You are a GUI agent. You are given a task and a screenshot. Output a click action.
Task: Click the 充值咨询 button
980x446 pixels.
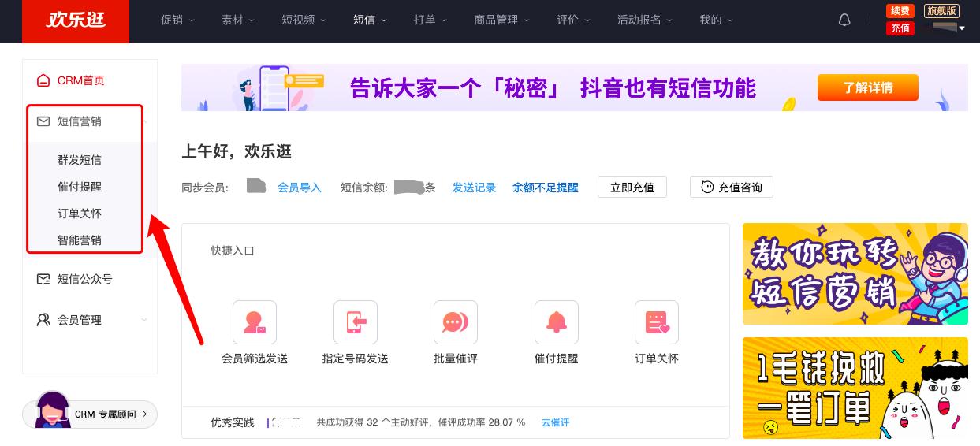click(x=732, y=187)
